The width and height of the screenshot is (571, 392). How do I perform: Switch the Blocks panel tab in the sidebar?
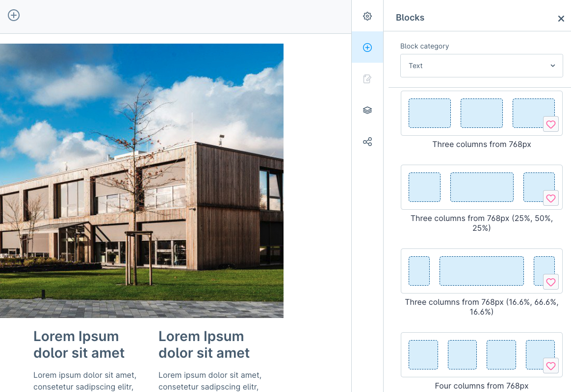367,47
